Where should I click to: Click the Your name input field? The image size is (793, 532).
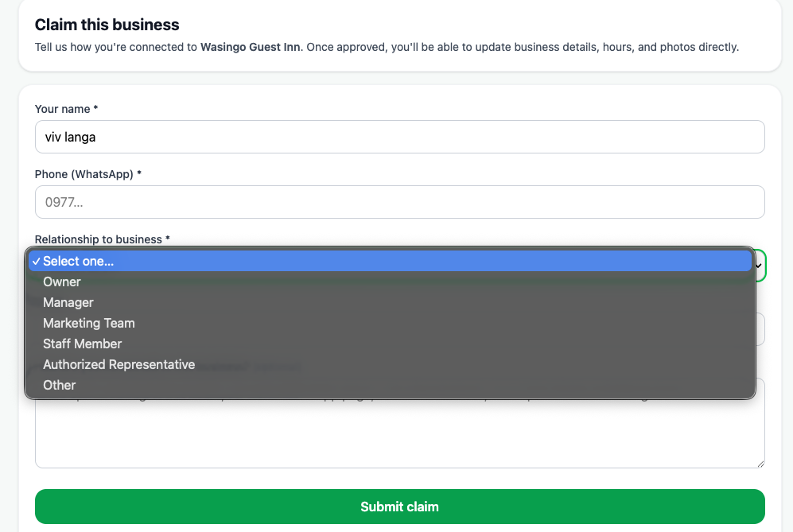[x=399, y=137]
